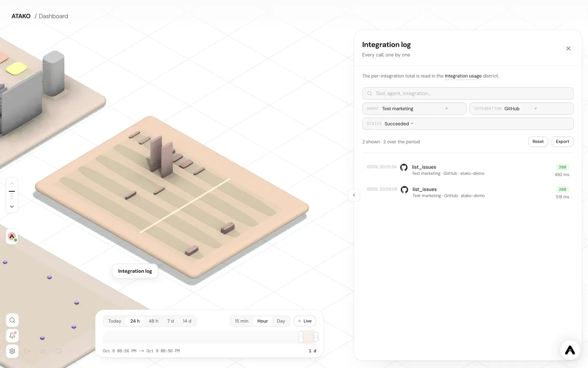The image size is (588, 368).
Task: Toggle Live mode
Action: click(305, 321)
